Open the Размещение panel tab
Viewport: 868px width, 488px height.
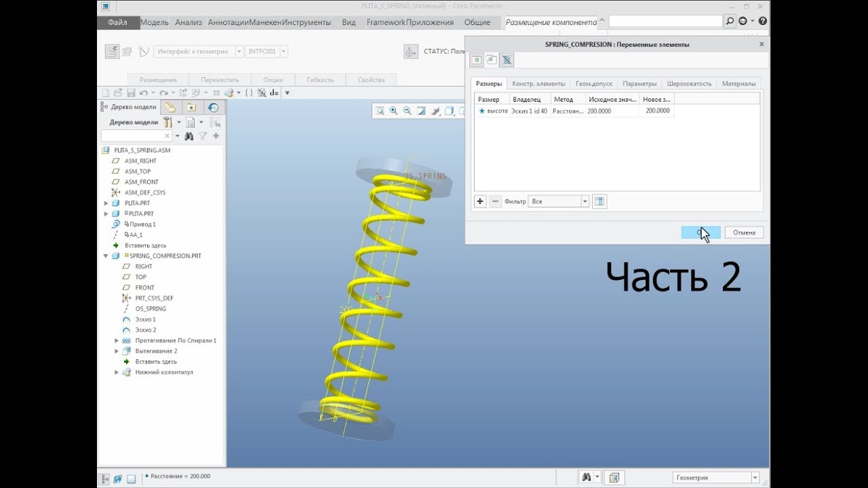click(158, 80)
